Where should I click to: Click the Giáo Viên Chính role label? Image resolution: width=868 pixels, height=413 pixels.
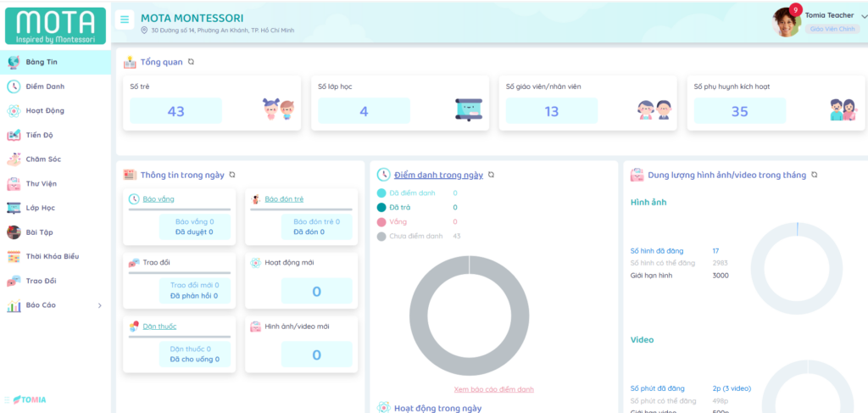coord(832,30)
